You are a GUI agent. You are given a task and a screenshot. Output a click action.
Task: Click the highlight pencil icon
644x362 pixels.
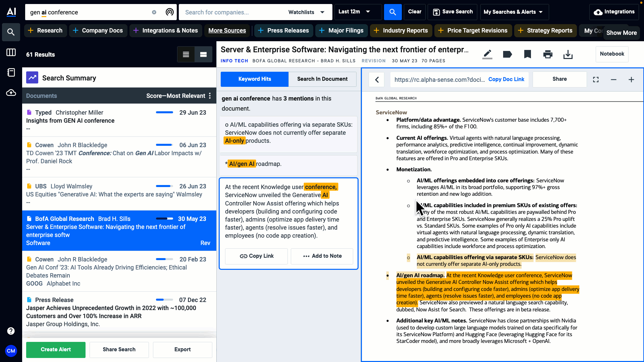[487, 54]
